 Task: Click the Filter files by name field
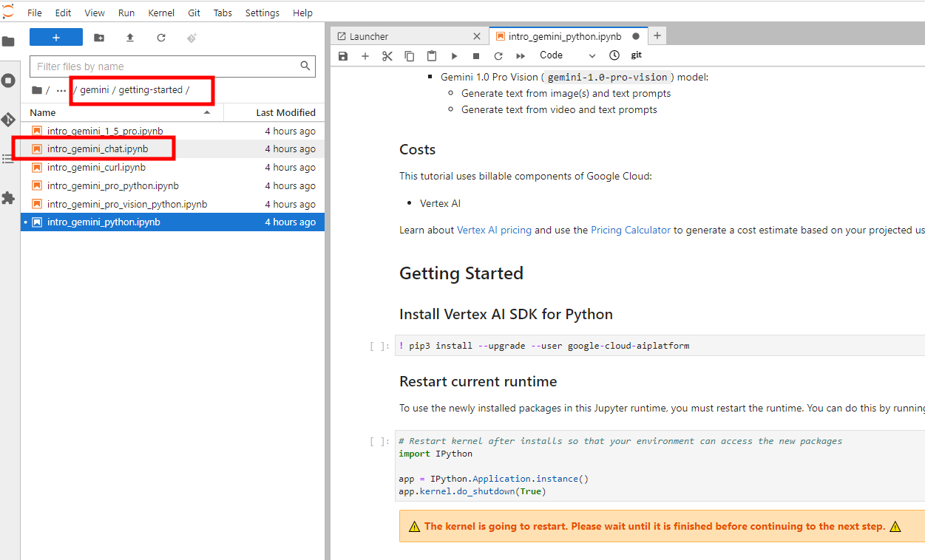(x=172, y=66)
